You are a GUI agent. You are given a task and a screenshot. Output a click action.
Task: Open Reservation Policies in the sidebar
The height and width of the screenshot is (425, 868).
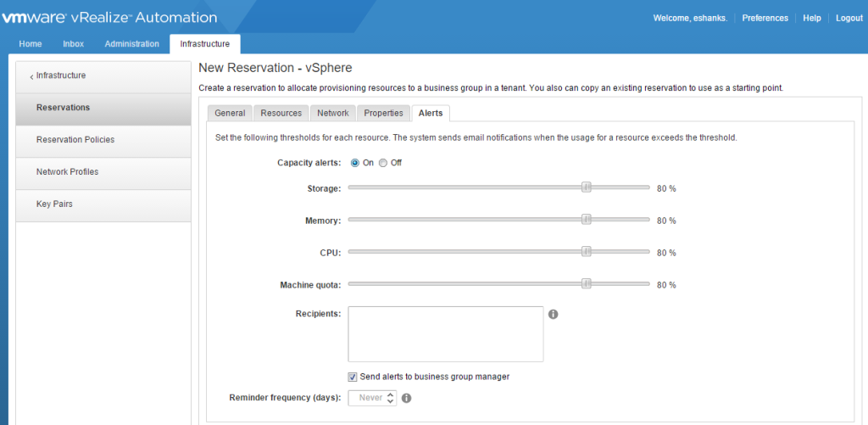coord(75,140)
